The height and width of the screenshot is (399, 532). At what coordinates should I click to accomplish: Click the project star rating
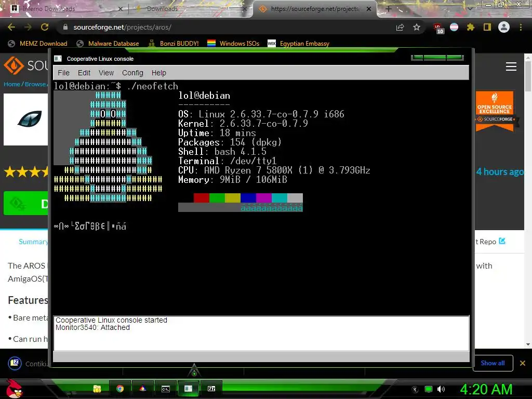coord(26,171)
